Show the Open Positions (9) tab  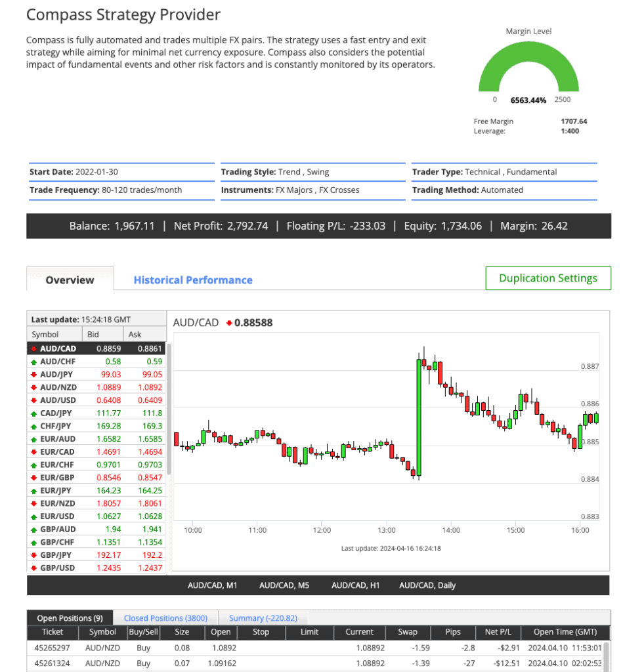[x=70, y=618]
